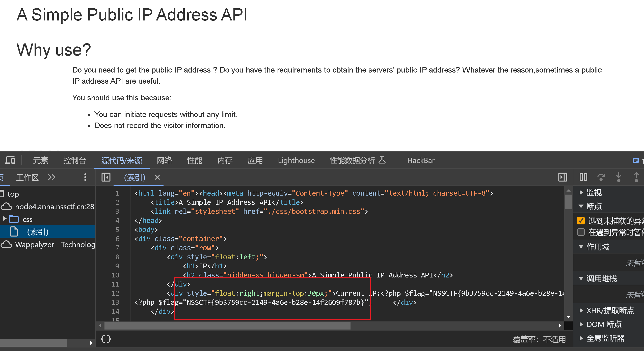Screen dimensions: 644x351
Task: Enable pause on caught exceptions checkbox
Action: point(581,232)
